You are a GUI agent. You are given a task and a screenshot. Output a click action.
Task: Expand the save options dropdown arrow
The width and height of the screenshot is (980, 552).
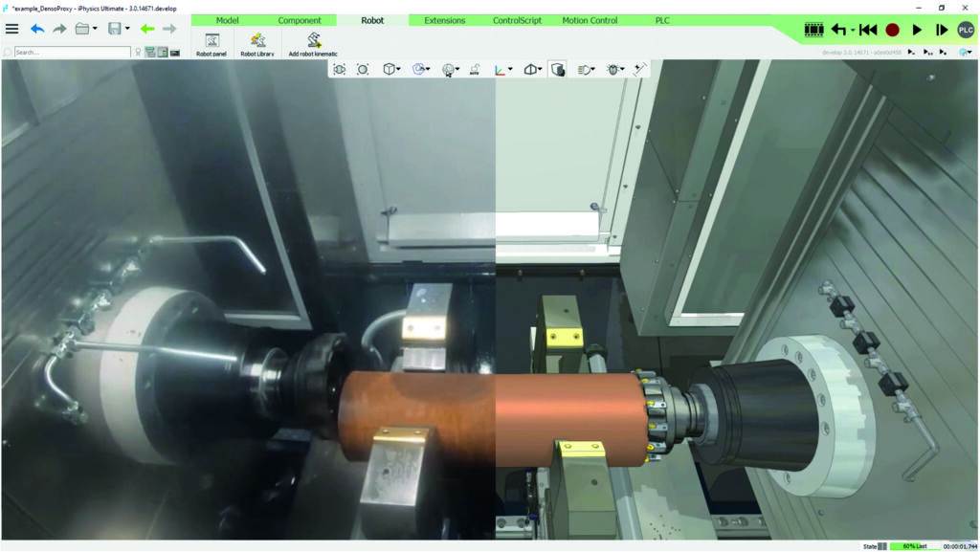click(x=127, y=29)
